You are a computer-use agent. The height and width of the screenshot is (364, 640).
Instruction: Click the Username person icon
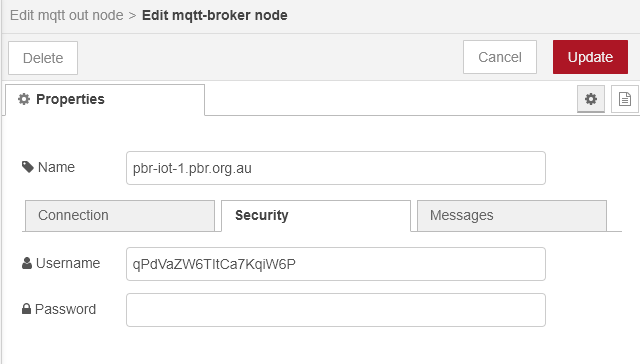[27, 263]
